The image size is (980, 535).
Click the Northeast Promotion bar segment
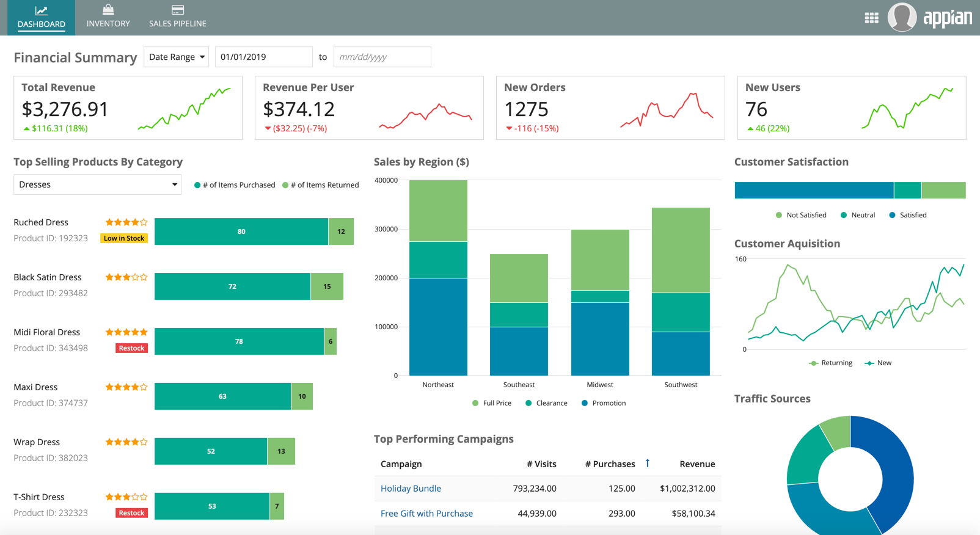tap(438, 327)
